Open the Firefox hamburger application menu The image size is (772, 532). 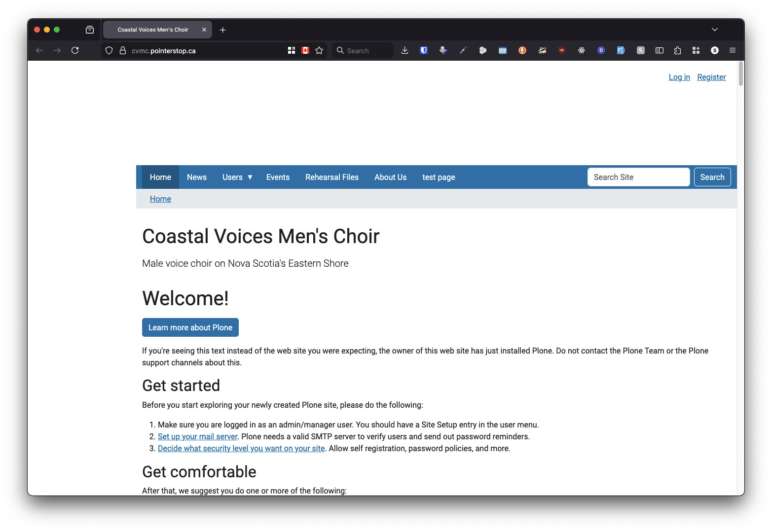coord(733,50)
